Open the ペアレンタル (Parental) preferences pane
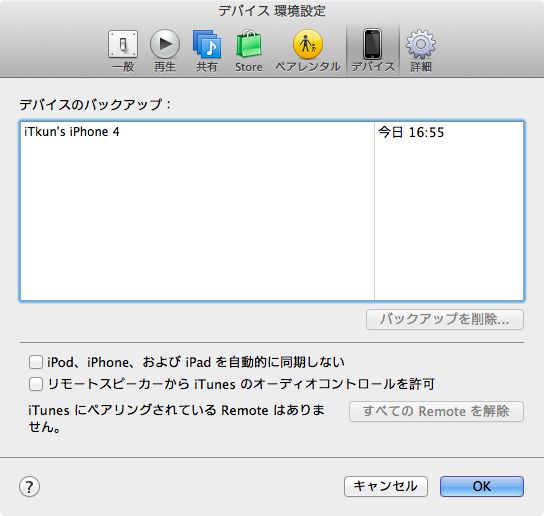The height and width of the screenshot is (516, 544). (x=308, y=51)
